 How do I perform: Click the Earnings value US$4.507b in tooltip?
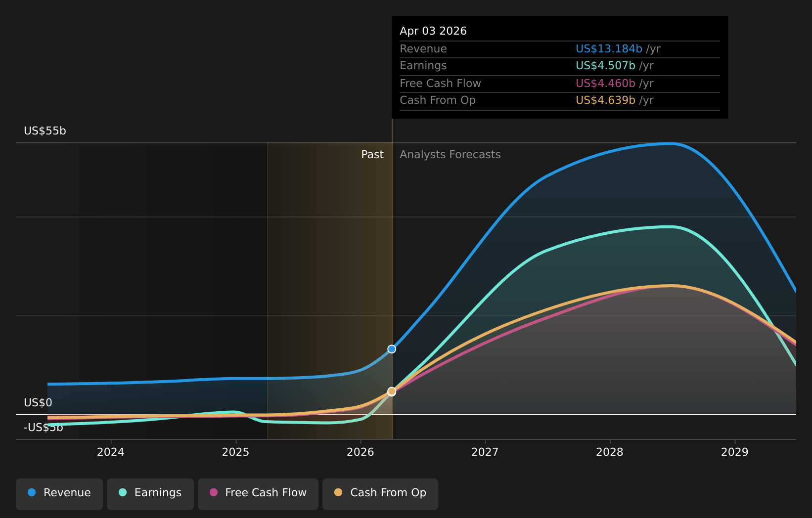[605, 66]
